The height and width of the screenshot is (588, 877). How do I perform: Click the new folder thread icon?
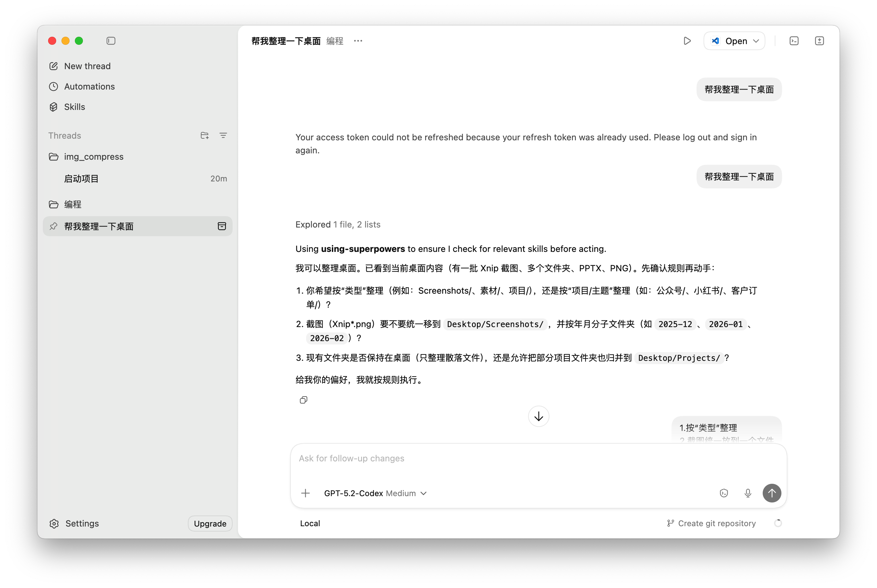[x=205, y=135]
